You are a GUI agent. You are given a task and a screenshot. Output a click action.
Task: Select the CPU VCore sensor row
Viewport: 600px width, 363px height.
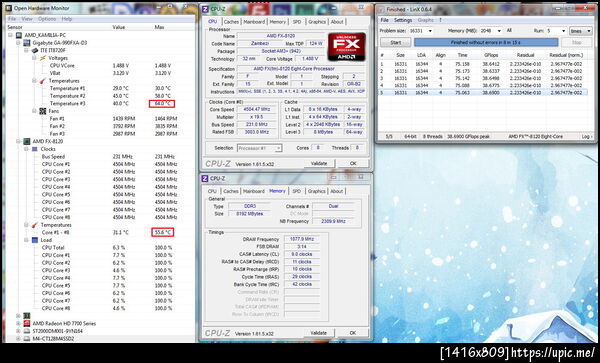coord(100,66)
